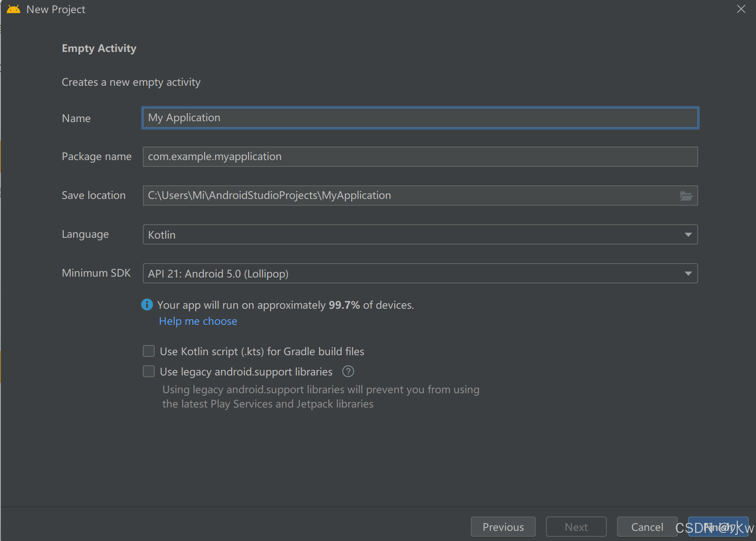Screen dimensions: 756x541
Task: Toggle Use legacy android.support libraries checkbox
Action: tap(149, 371)
